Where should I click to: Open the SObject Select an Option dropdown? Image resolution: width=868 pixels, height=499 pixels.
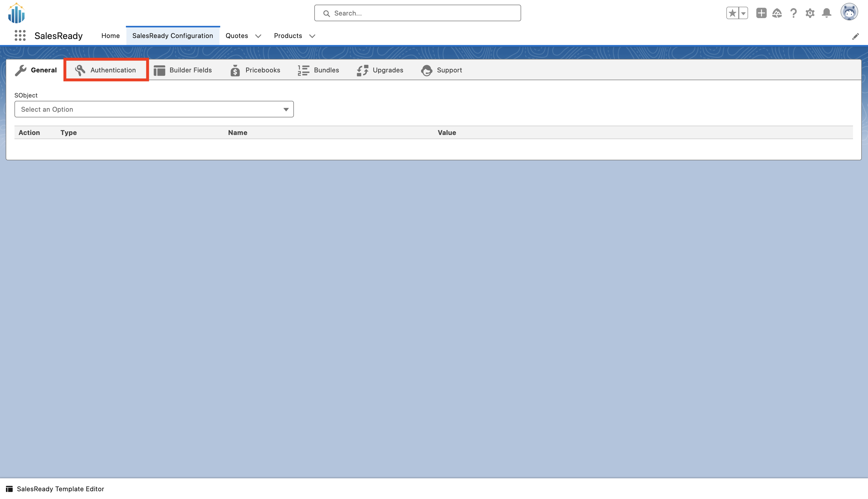coord(154,109)
